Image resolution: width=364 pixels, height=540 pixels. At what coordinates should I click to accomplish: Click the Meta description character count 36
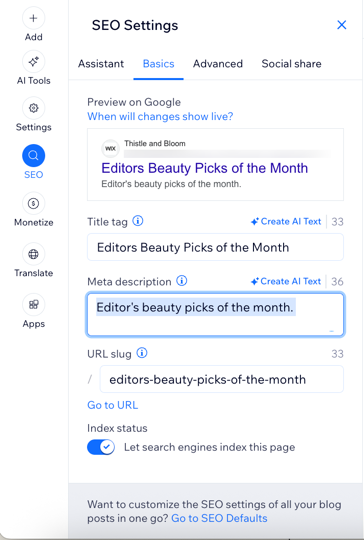(337, 282)
